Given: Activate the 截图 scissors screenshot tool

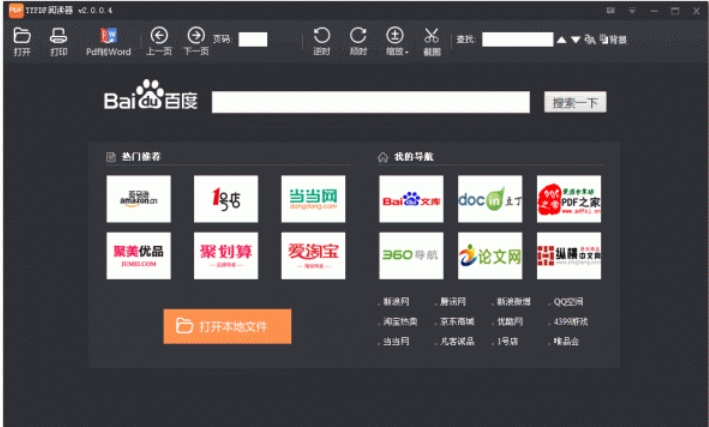Looking at the screenshot, I should tap(432, 42).
